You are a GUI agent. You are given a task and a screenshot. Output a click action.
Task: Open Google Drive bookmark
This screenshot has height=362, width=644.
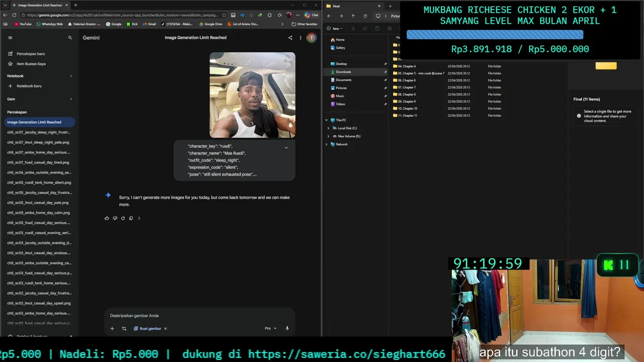click(211, 24)
